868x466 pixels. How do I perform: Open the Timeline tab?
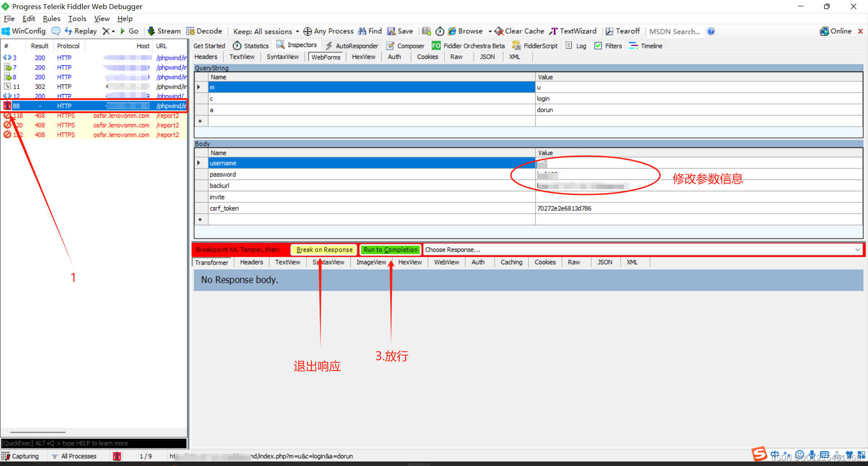pos(646,46)
